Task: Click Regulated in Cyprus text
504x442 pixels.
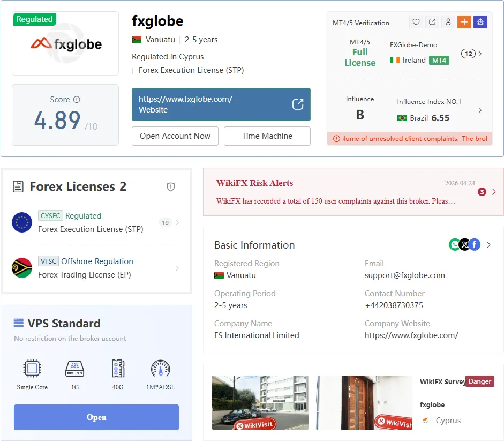Action: click(168, 57)
